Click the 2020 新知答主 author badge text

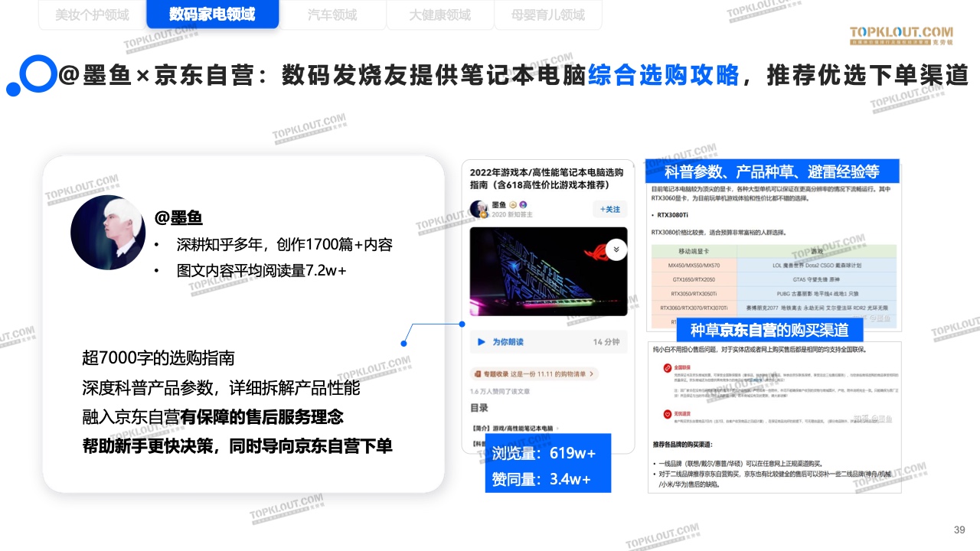click(511, 214)
